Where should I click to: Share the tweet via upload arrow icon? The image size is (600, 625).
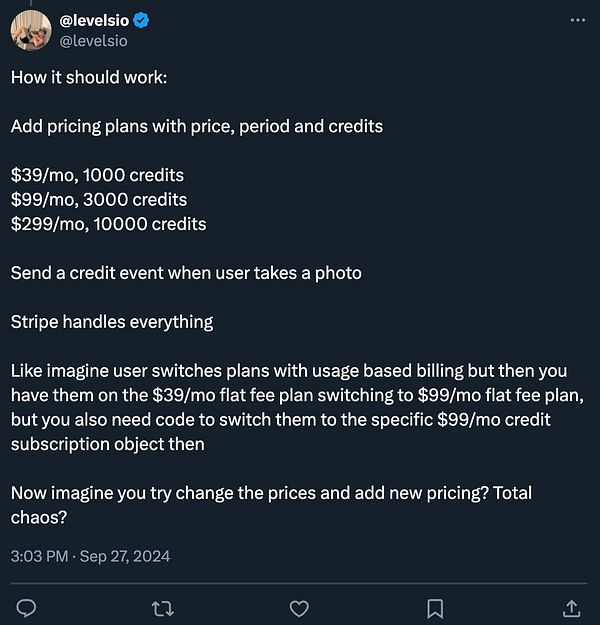click(x=571, y=607)
